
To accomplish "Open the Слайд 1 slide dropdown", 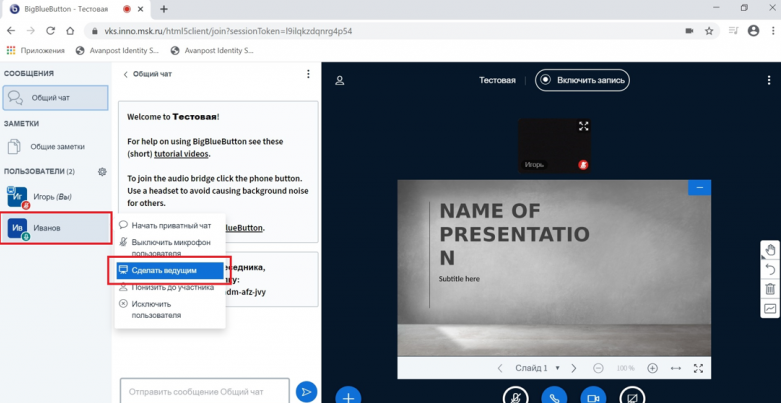I will (537, 368).
